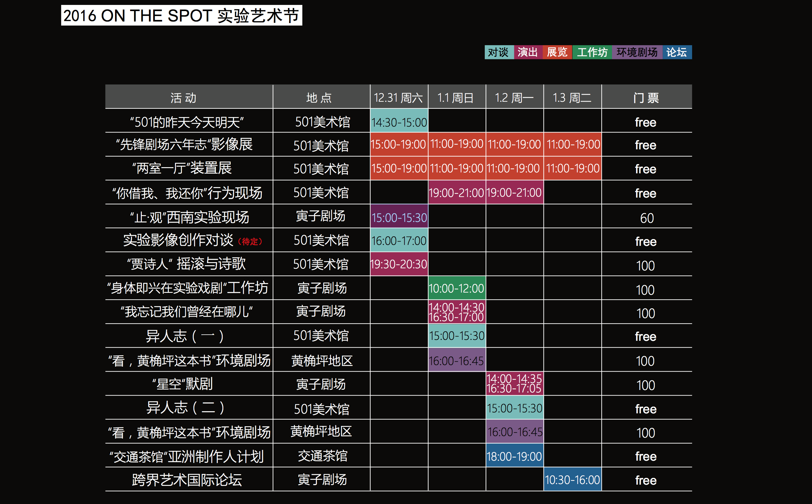Select "身体即兴在实验戏剧"工作坊 activity
Image resolution: width=812 pixels, height=504 pixels.
pyautogui.click(x=188, y=288)
